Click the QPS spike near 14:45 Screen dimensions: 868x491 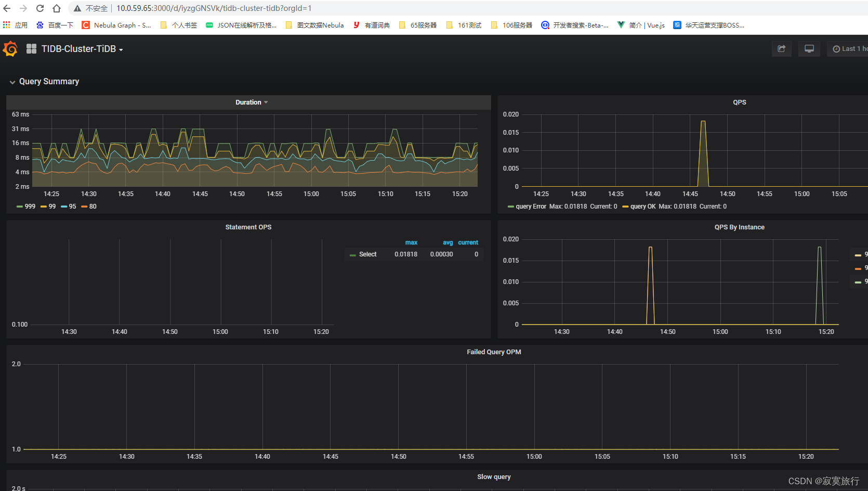703,153
